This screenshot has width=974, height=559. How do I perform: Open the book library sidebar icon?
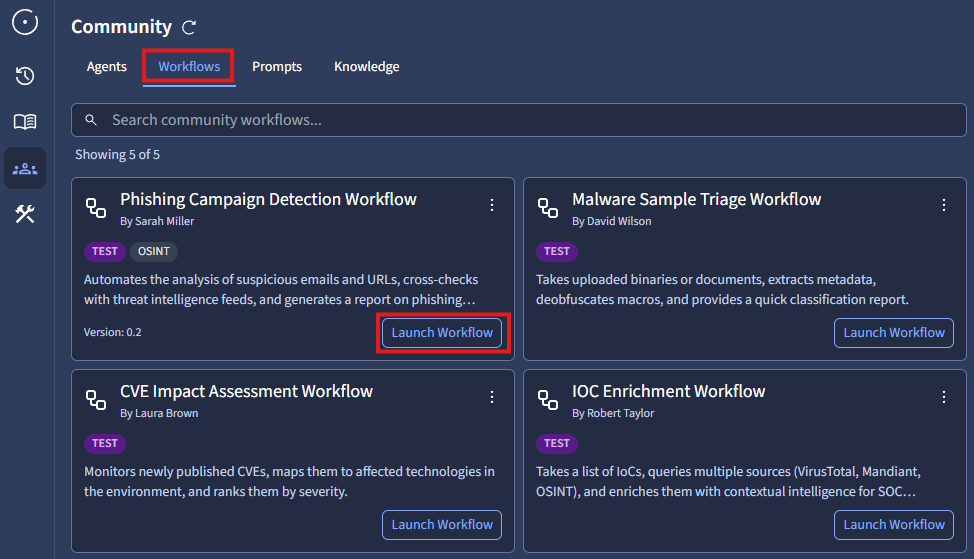pos(25,122)
